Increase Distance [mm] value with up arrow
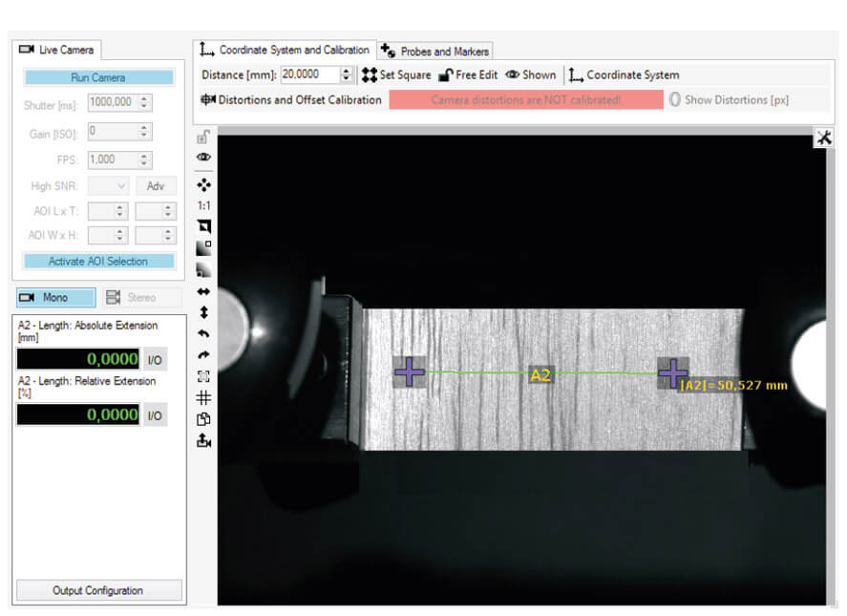 tap(347, 71)
